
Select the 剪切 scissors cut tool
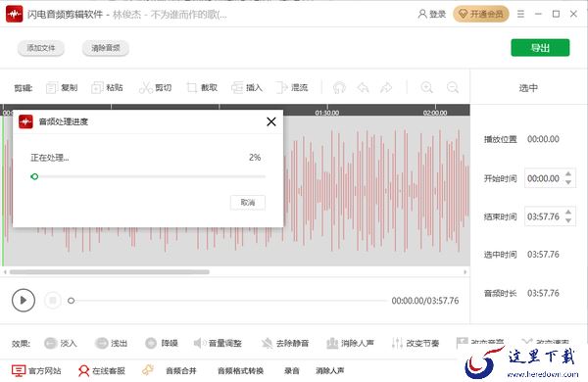pos(155,88)
